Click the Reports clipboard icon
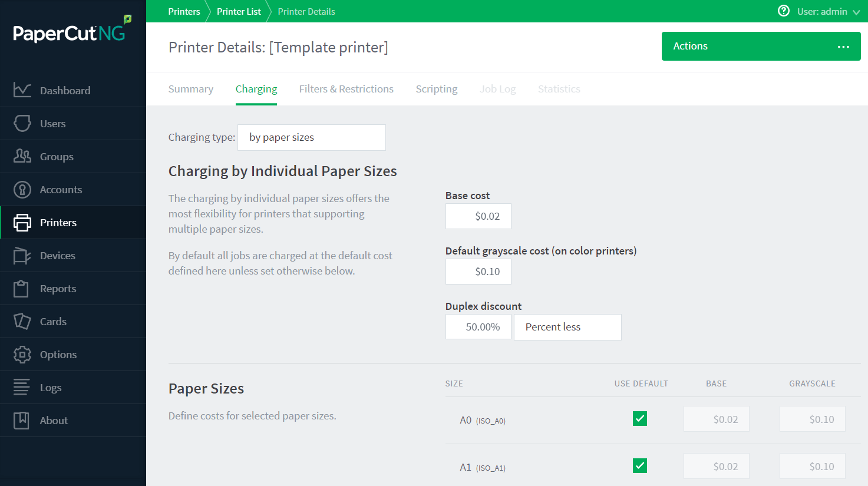 (22, 288)
